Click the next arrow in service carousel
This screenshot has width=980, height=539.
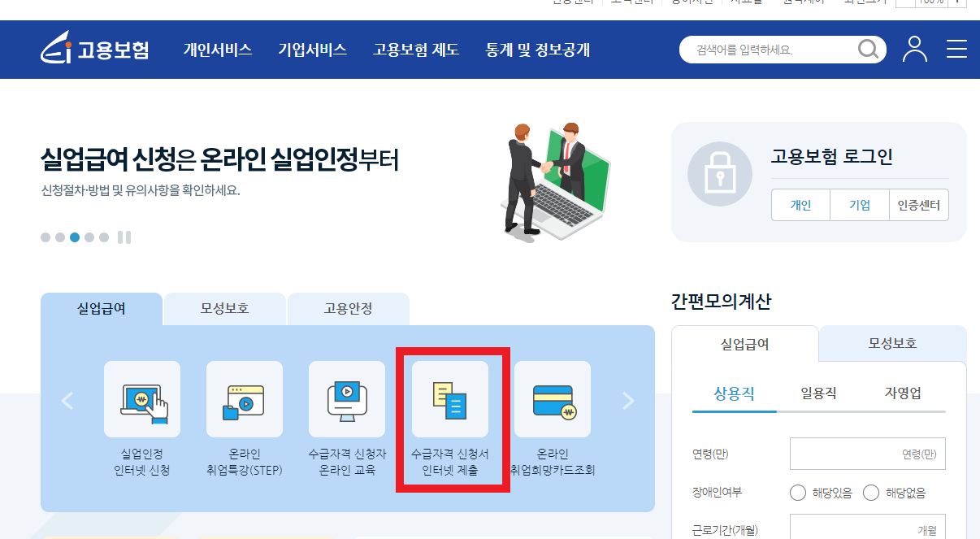click(627, 400)
